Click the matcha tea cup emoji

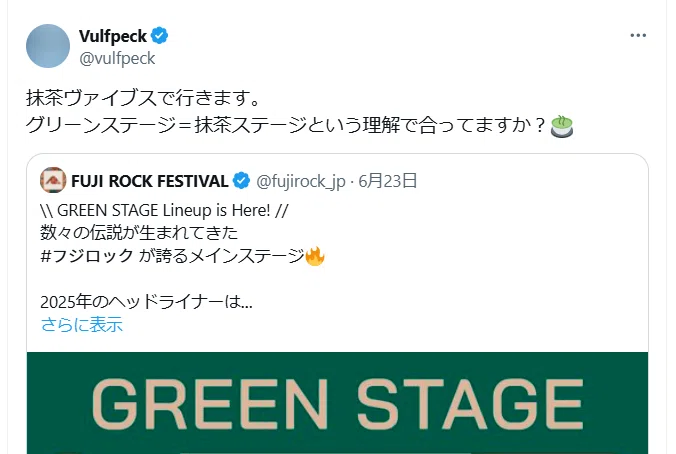point(562,126)
